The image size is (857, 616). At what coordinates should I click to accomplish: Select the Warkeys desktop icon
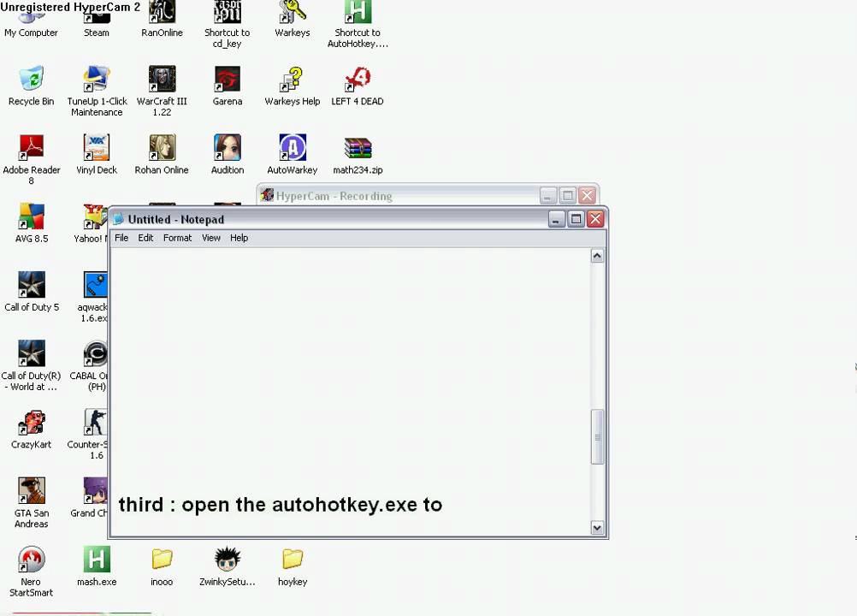293,20
